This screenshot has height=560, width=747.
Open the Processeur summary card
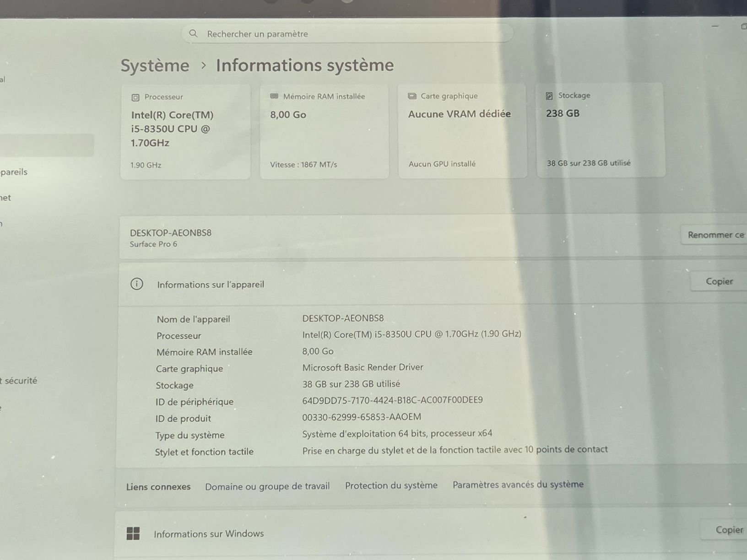185,131
